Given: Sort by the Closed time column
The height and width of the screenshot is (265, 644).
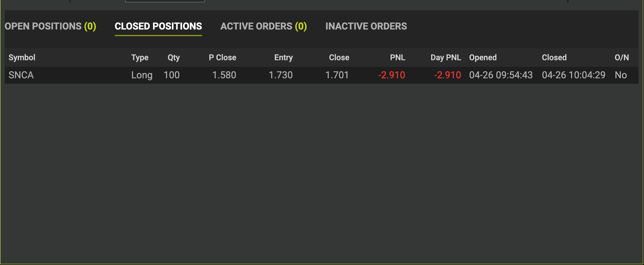Looking at the screenshot, I should pos(554,58).
